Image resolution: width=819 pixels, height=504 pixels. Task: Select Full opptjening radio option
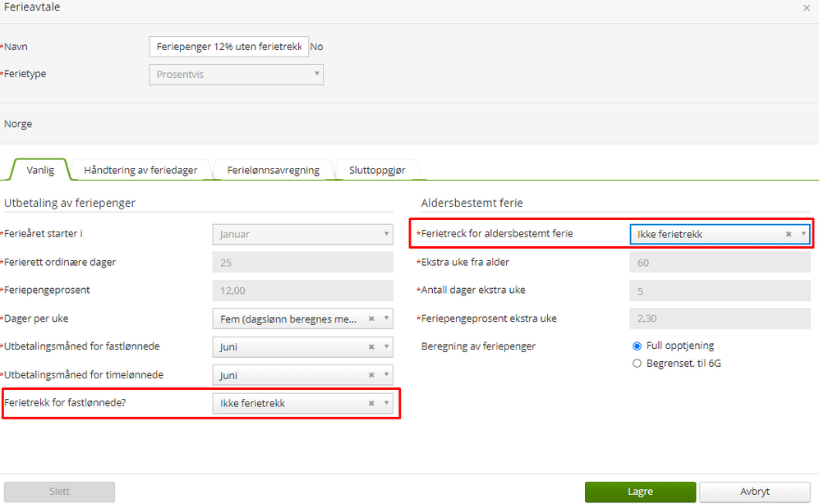(x=637, y=346)
